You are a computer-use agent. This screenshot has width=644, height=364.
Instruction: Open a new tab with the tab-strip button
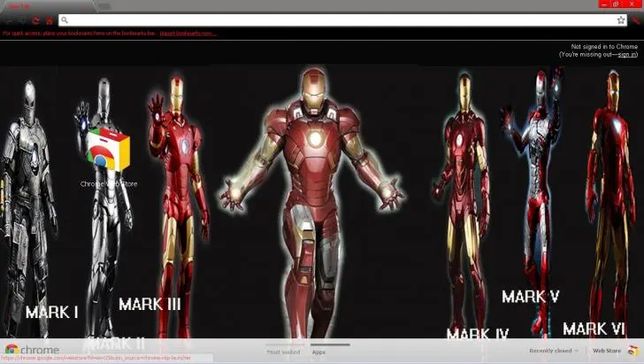[x=104, y=5]
